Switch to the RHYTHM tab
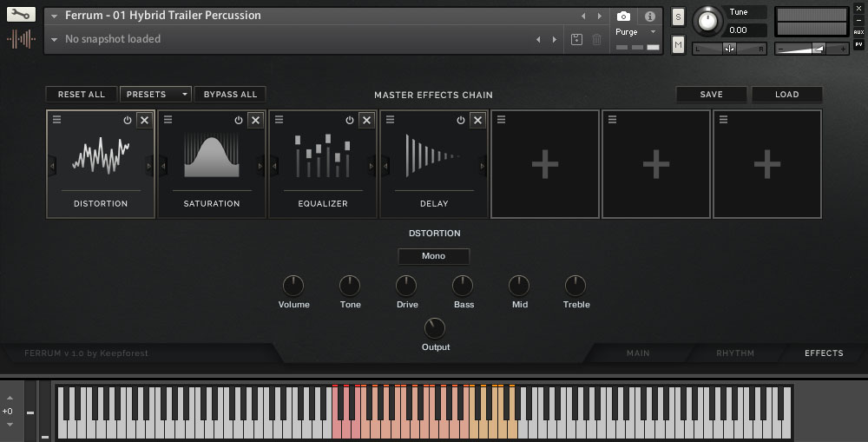 pyautogui.click(x=735, y=353)
